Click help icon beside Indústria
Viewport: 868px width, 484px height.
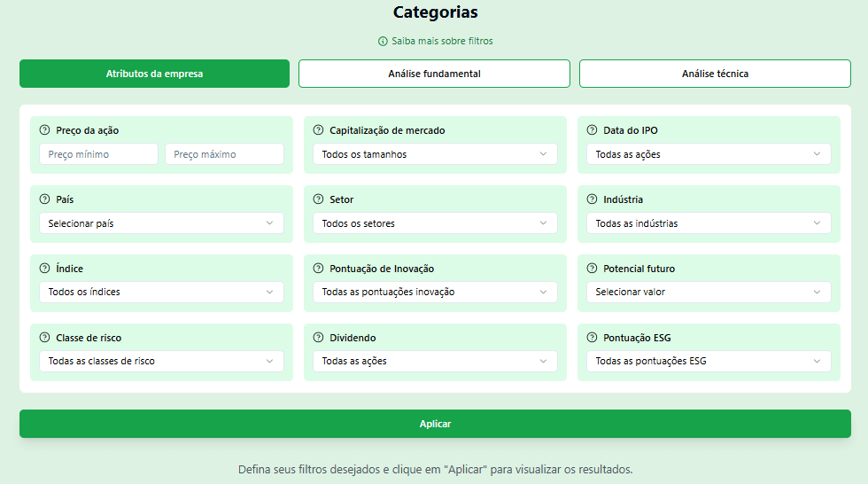pyautogui.click(x=592, y=199)
